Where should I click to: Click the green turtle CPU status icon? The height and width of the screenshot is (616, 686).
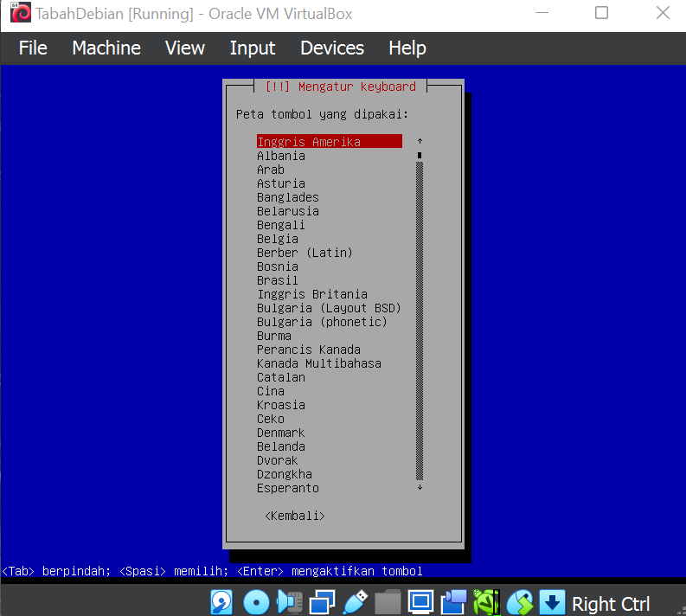[486, 602]
